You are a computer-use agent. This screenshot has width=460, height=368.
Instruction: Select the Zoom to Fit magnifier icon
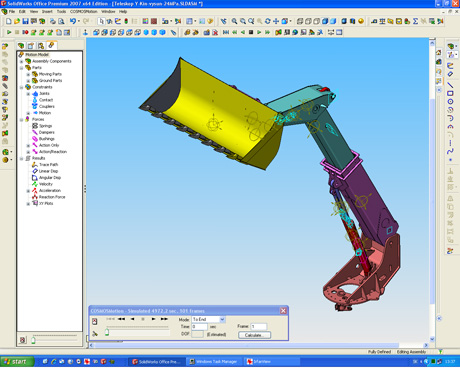pos(234,21)
